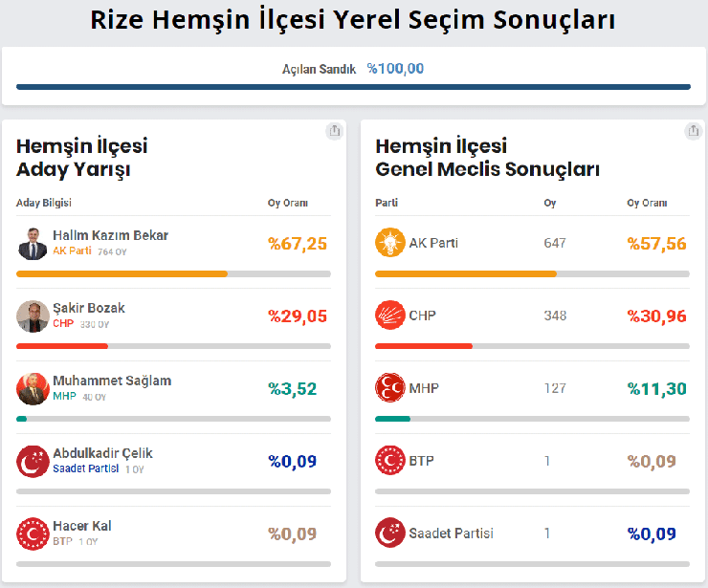Click Hacer Kal's BTP party logo
The image size is (708, 588).
tap(33, 534)
